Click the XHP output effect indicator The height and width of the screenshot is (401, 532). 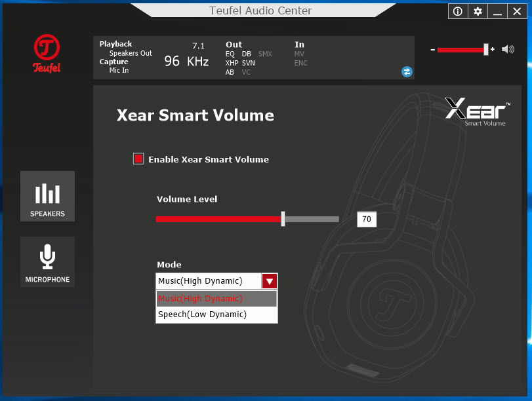tap(232, 63)
